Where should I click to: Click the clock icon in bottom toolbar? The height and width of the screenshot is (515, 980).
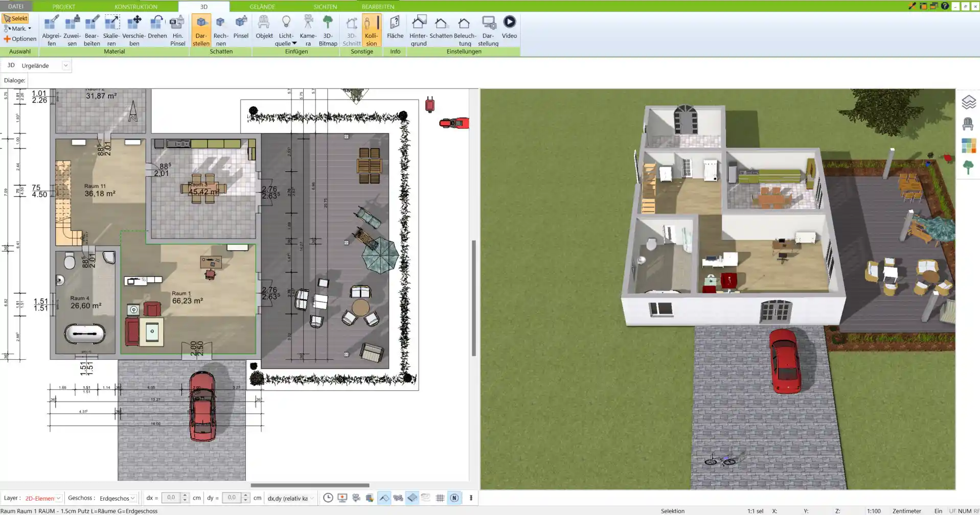coord(328,498)
